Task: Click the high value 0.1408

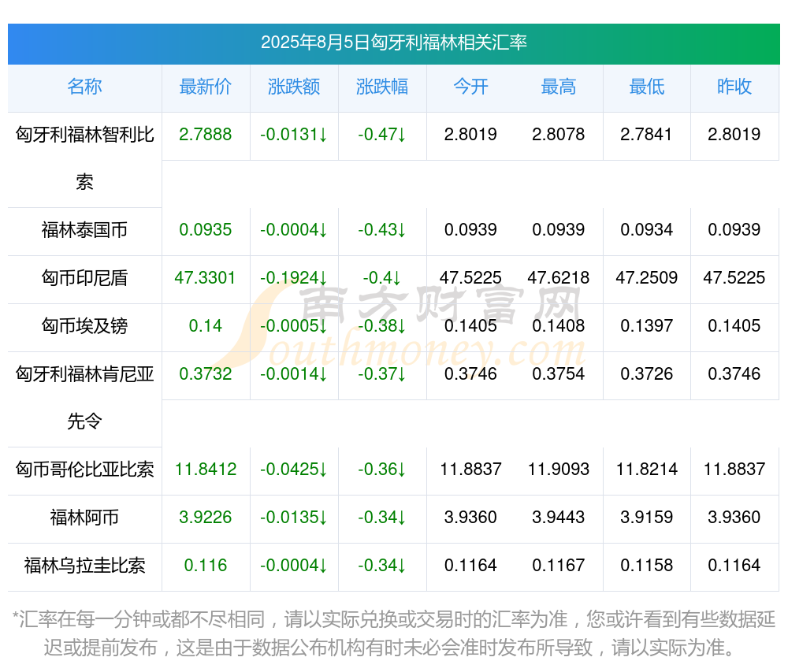Action: [x=559, y=326]
